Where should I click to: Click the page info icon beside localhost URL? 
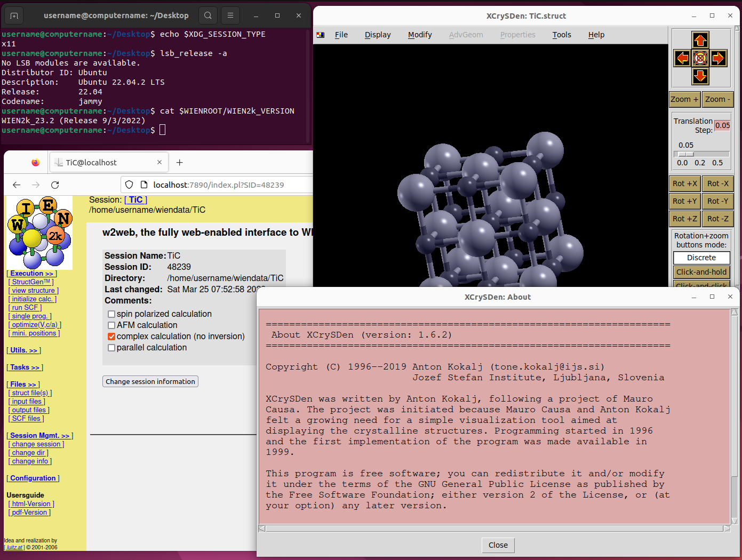coord(143,185)
